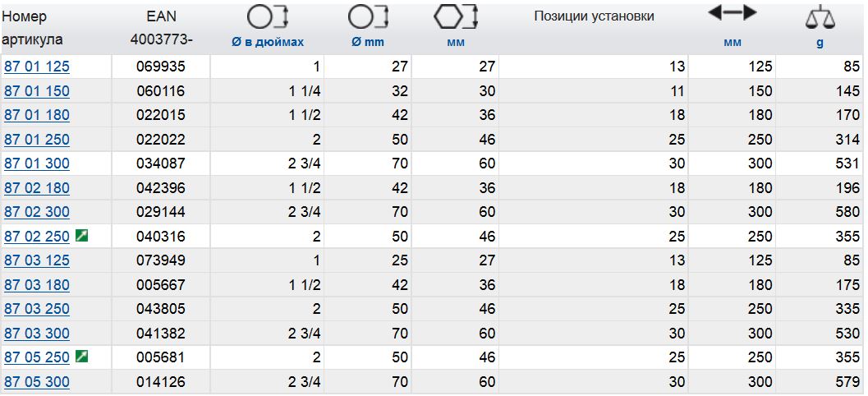The height and width of the screenshot is (396, 868).
Task: Open the last article link 87 05 300
Action: [x=37, y=382]
